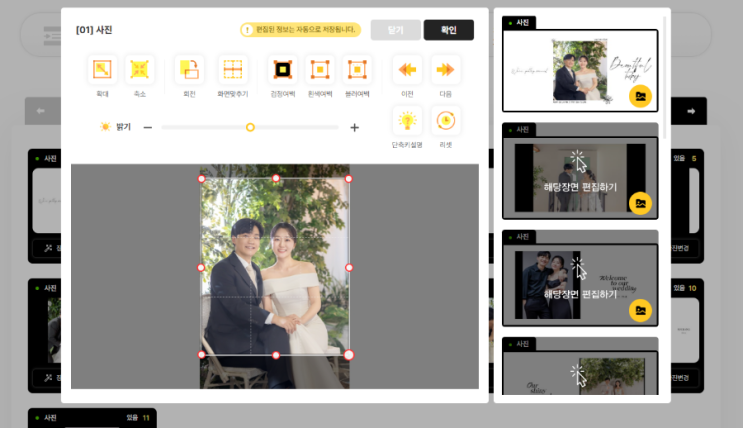Apply the 블러여백 blur margin option
This screenshot has height=428, width=743.
tap(357, 70)
